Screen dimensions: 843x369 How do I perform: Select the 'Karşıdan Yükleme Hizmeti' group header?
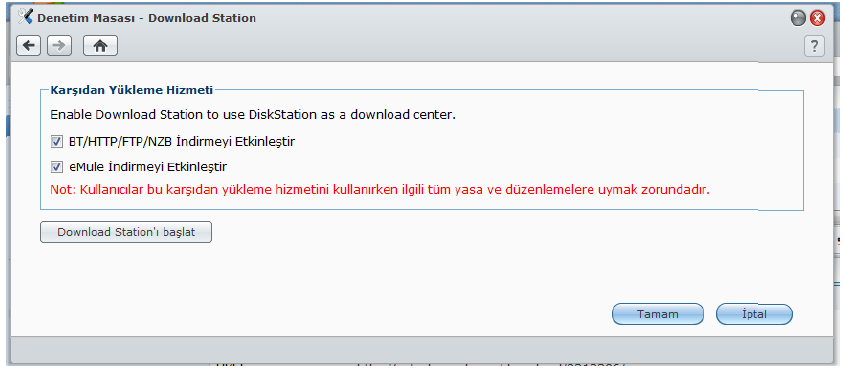tap(132, 90)
